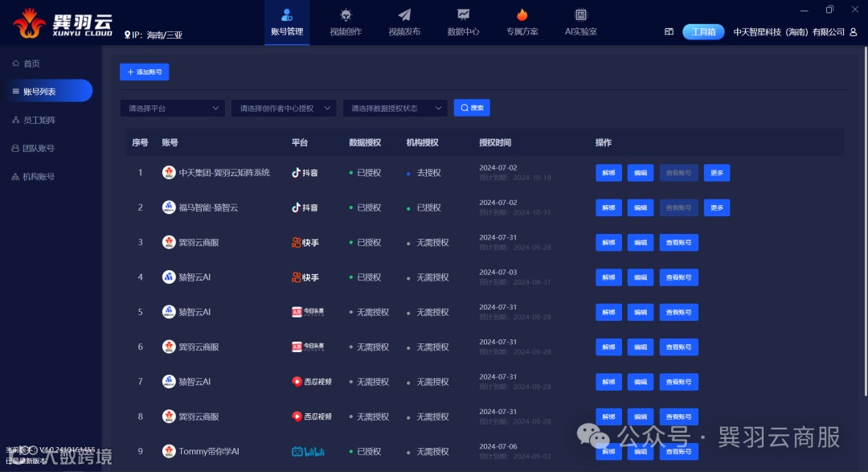Click the 快手 icon in row 4
Viewport: 868px width, 472px height.
(x=305, y=277)
